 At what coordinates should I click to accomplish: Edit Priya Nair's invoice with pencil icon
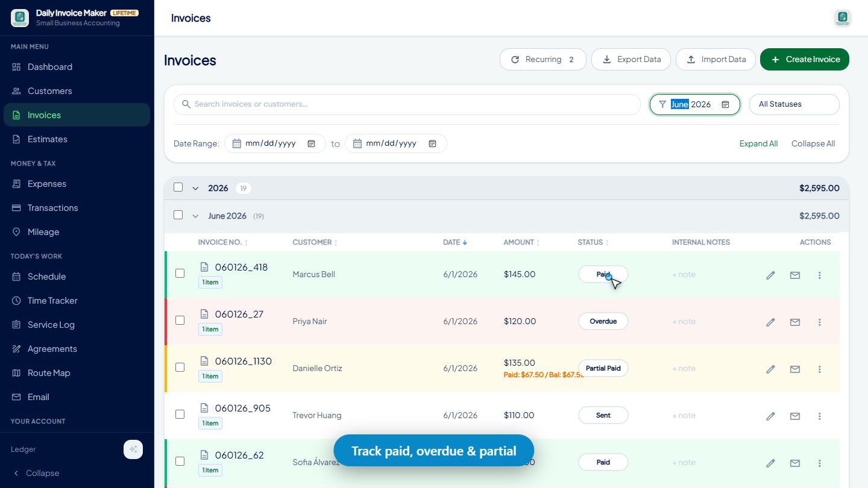[x=770, y=322]
